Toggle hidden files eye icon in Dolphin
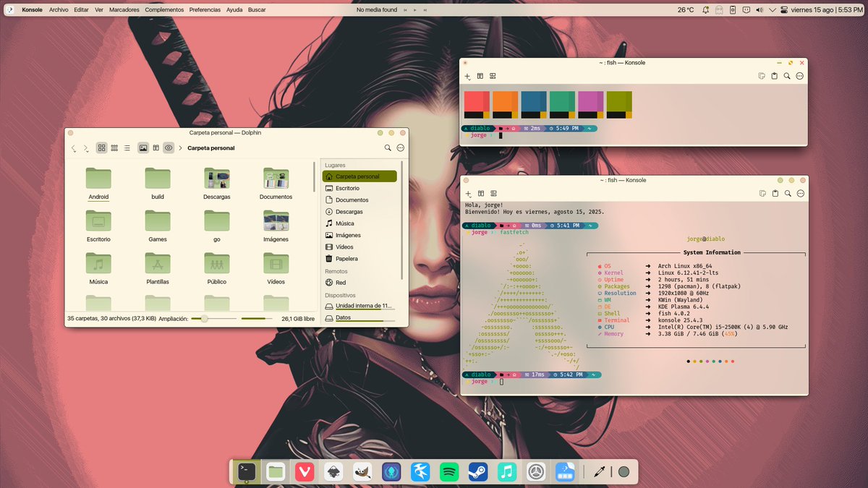This screenshot has height=488, width=868. pyautogui.click(x=169, y=148)
